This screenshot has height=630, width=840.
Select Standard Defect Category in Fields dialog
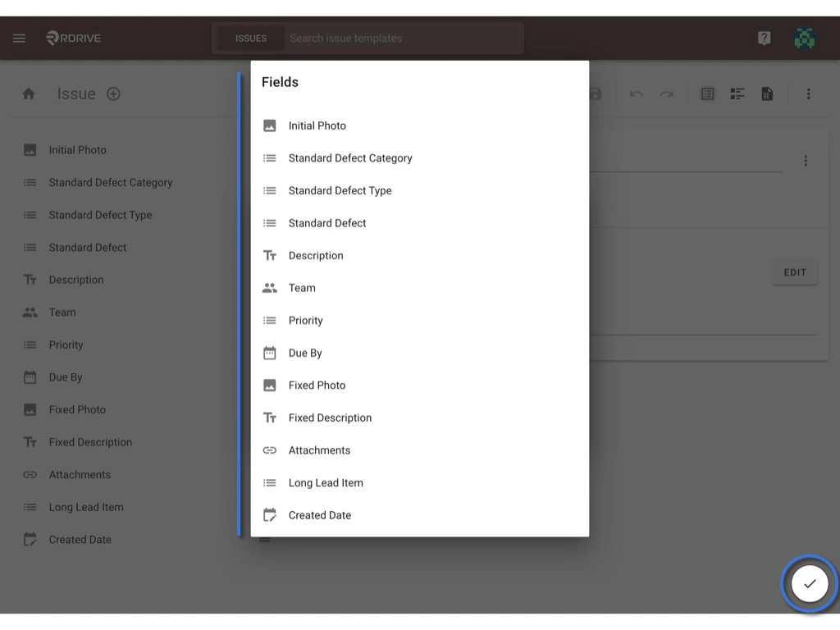click(x=419, y=158)
